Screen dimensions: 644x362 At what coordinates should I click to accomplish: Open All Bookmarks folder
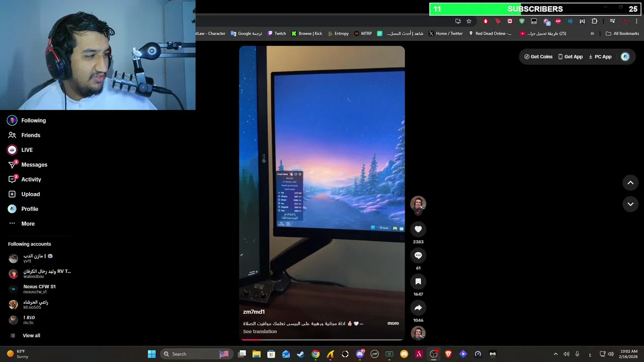pyautogui.click(x=622, y=34)
